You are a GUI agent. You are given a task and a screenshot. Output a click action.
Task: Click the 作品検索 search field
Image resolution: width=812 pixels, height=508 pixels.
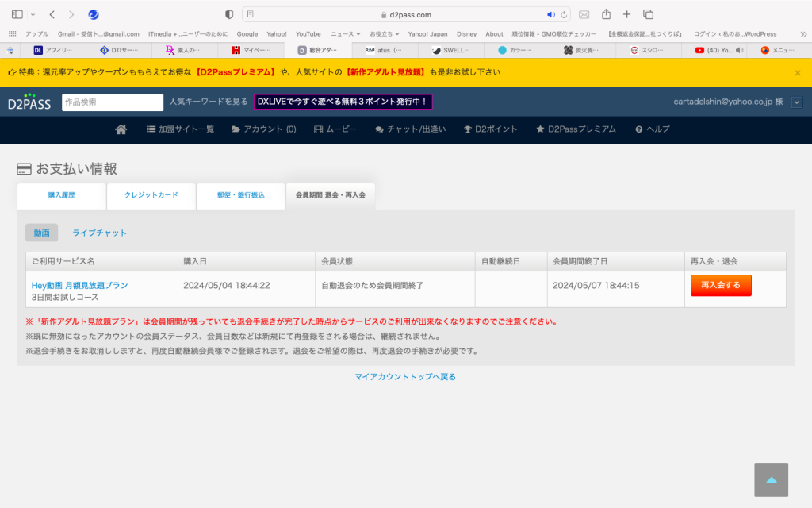pyautogui.click(x=113, y=102)
